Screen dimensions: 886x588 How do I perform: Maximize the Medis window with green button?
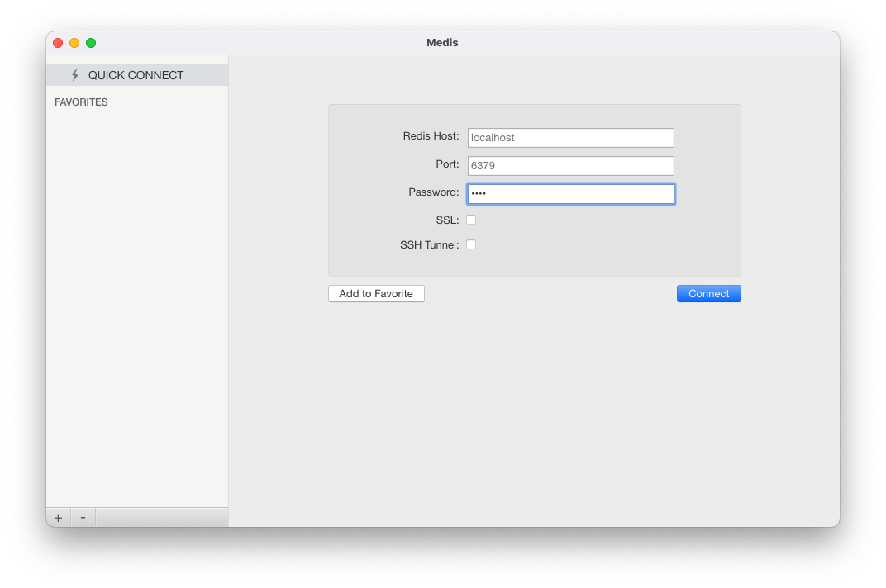tap(91, 43)
